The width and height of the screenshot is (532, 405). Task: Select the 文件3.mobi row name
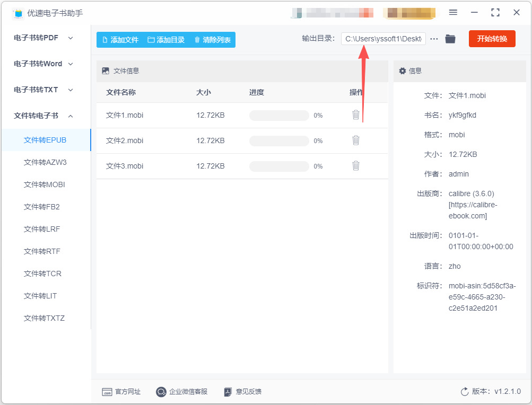pyautogui.click(x=125, y=166)
